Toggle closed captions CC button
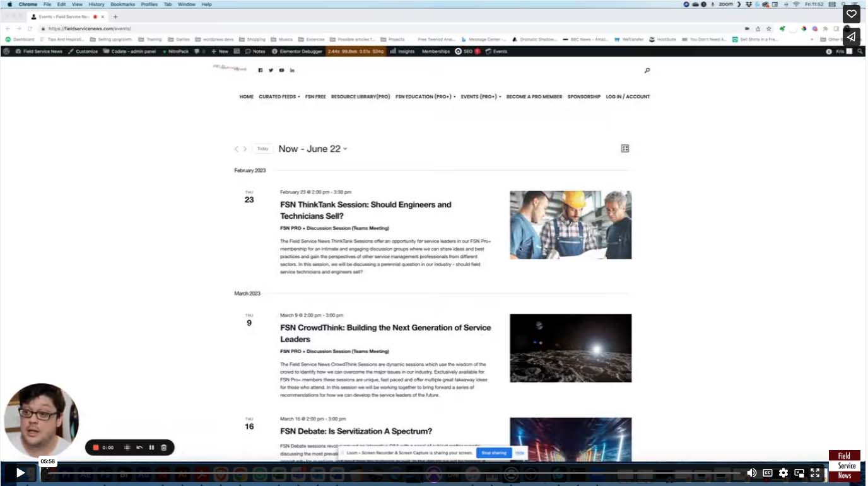 pos(768,473)
